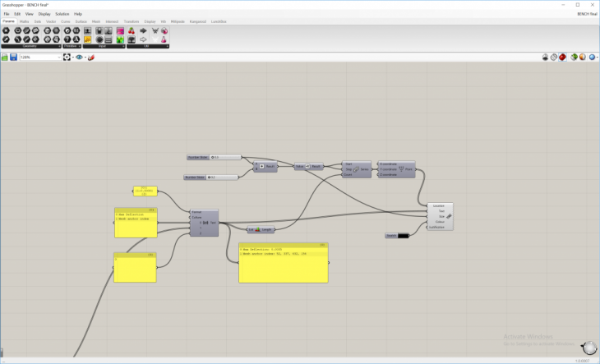600x364 pixels.
Task: Click the canvas compass widget
Action: [x=588, y=348]
